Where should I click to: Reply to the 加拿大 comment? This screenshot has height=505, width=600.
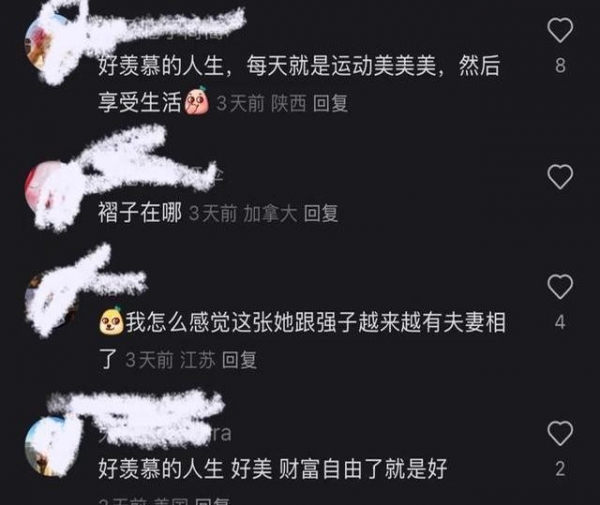321,213
